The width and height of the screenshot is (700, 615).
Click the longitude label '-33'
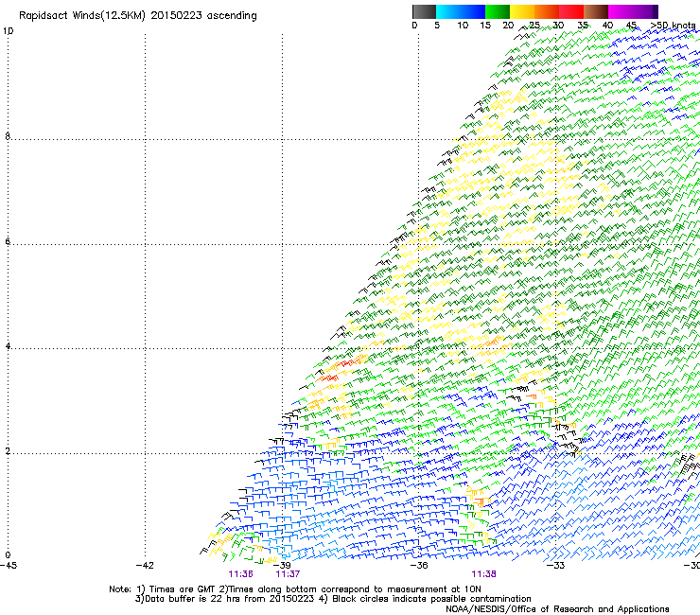point(556,566)
